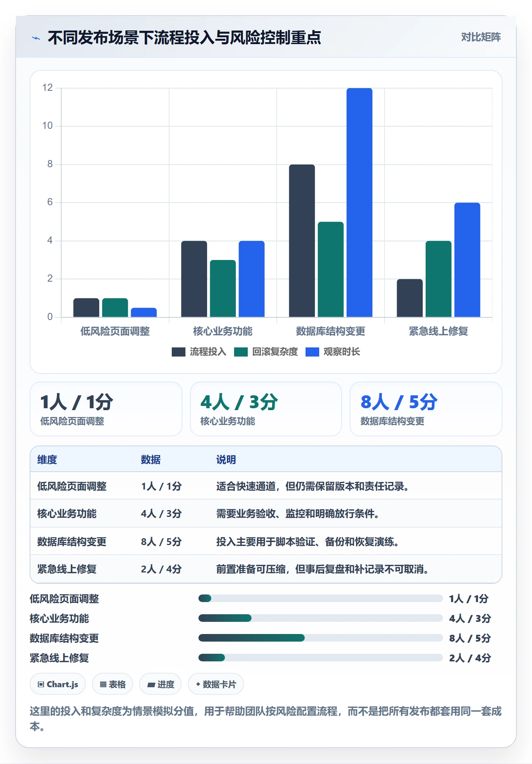Click the lightning icon beside the title
This screenshot has width=532, height=764.
tap(36, 38)
